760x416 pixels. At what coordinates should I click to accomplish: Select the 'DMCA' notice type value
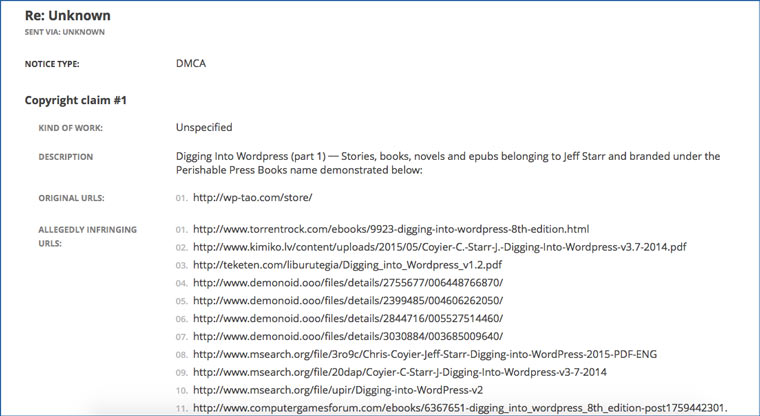point(191,64)
